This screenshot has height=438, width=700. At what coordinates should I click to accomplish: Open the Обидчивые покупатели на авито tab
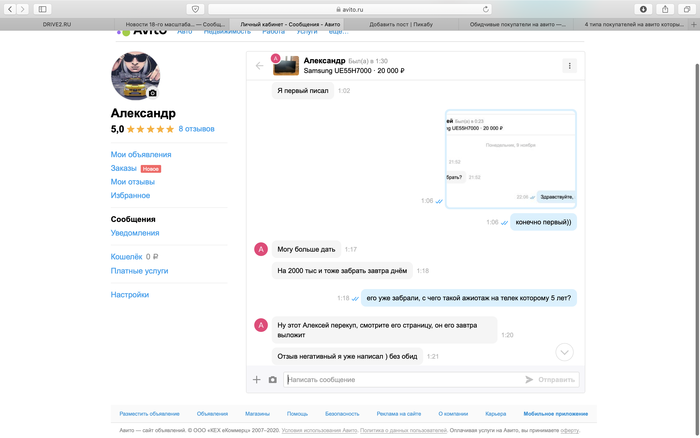click(517, 24)
